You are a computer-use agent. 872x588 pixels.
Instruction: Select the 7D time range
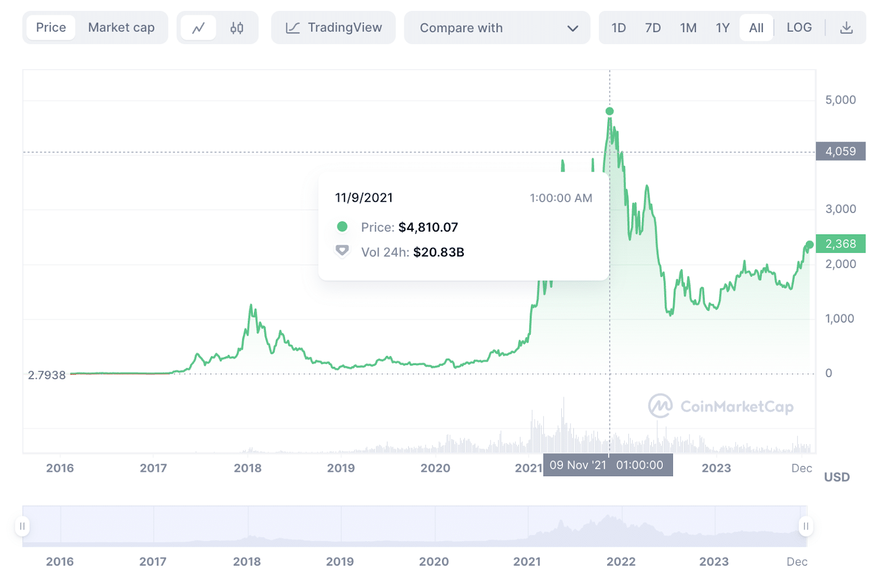tap(652, 28)
